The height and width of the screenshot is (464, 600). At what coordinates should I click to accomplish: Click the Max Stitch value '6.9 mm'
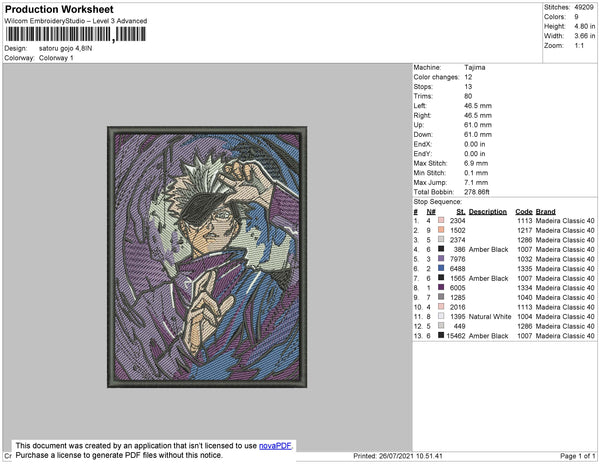coord(476,163)
